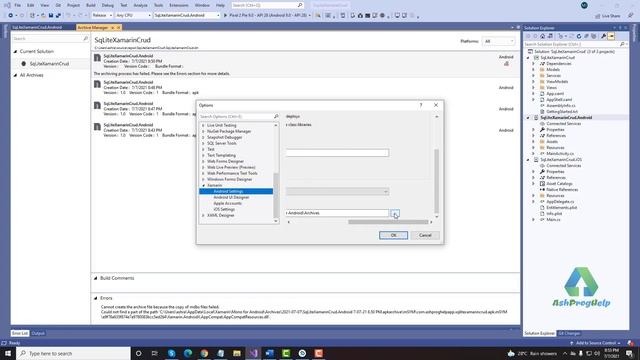Collapse the Xamarin options node

(x=203, y=185)
